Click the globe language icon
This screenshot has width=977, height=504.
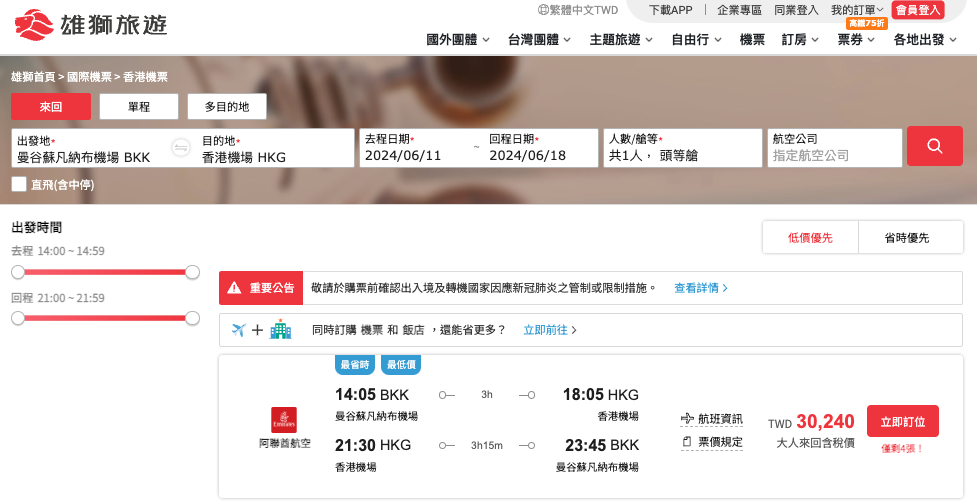(x=543, y=10)
